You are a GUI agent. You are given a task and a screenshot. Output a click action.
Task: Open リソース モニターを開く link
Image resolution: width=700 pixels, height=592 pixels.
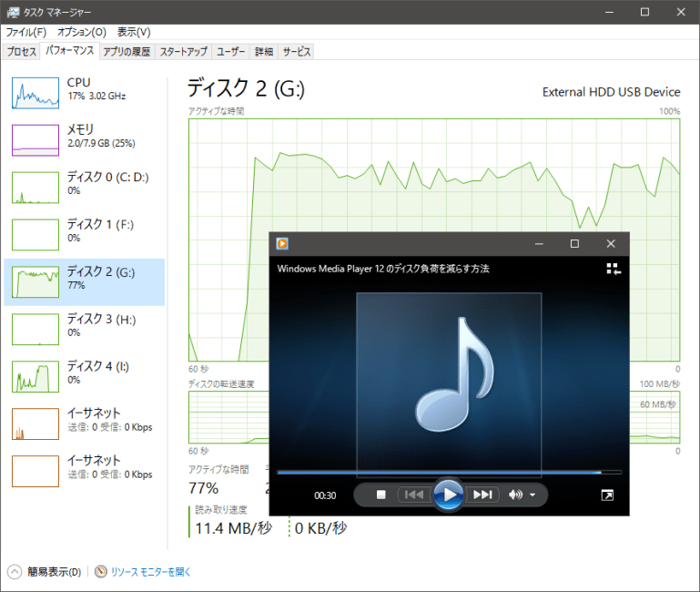pos(150,572)
